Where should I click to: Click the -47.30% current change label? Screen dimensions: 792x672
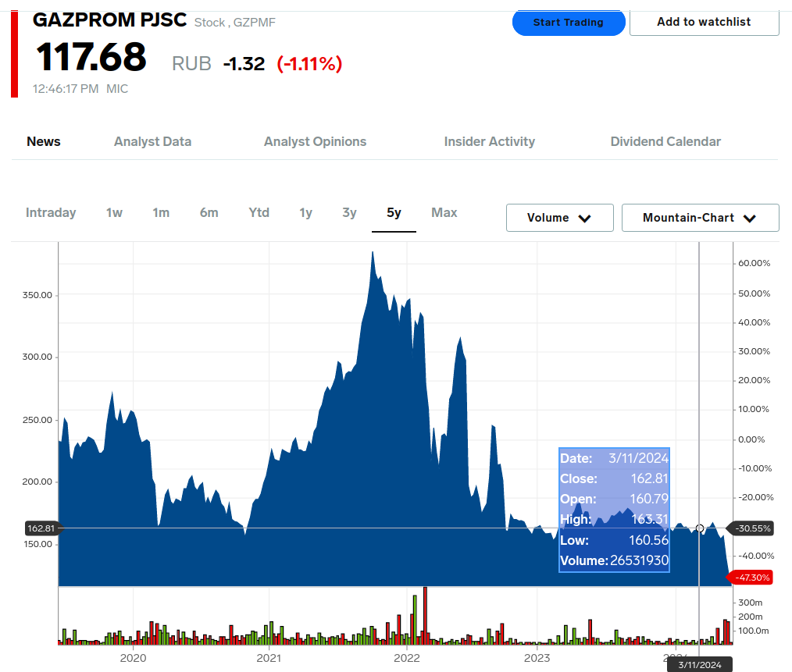coord(751,578)
